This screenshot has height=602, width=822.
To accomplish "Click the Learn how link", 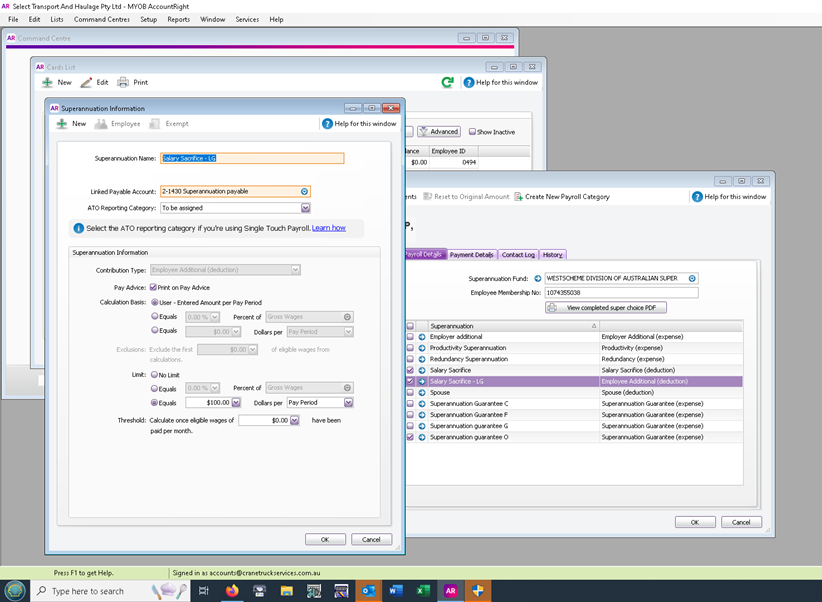I will pos(328,228).
